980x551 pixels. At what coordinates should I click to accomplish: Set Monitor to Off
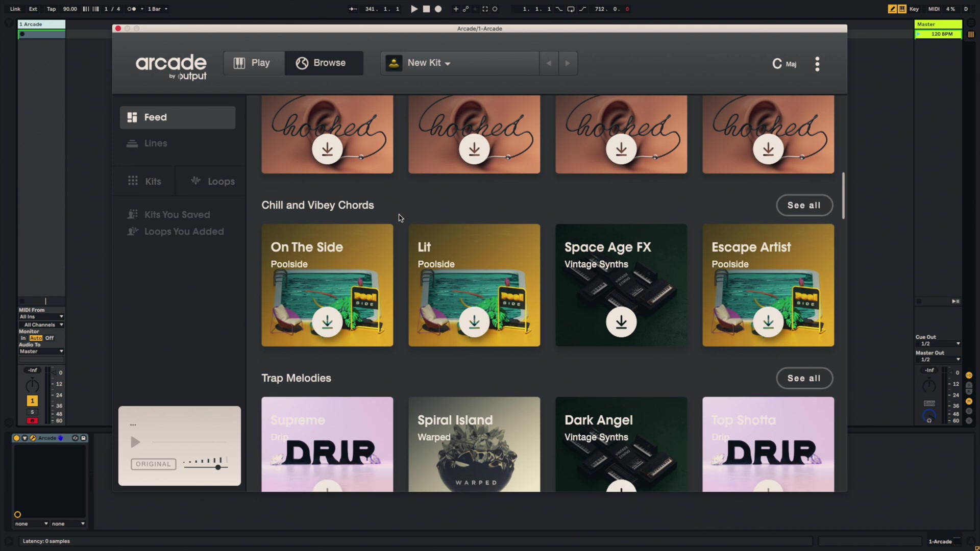[x=50, y=338]
